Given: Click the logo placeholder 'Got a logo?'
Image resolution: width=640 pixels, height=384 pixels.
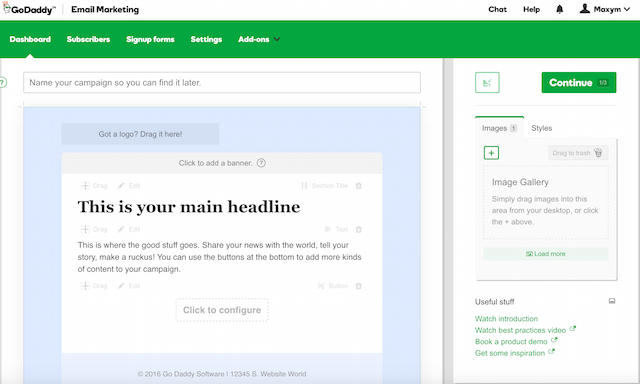Looking at the screenshot, I should click(140, 134).
